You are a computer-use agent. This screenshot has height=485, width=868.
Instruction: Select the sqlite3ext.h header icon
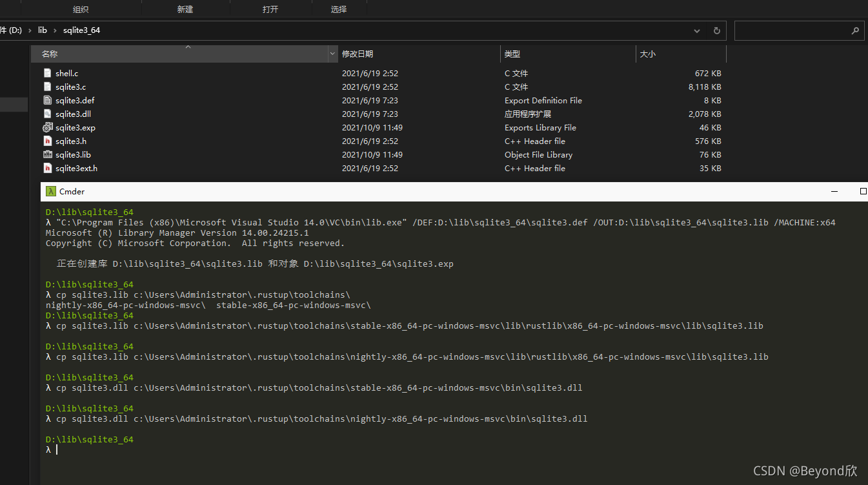(47, 168)
